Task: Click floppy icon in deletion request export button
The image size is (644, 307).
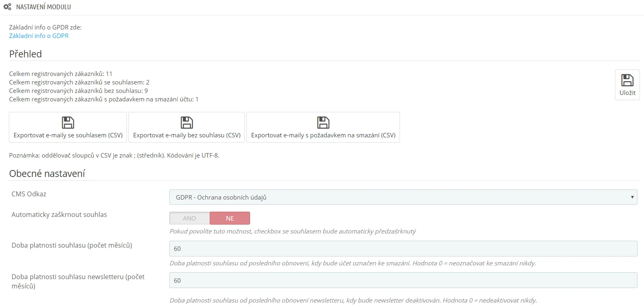Action: [323, 122]
